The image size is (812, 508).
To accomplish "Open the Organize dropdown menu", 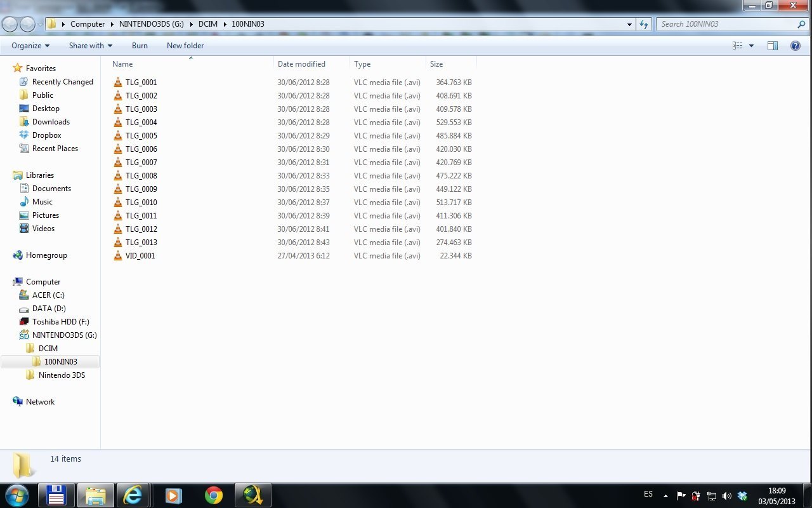I will point(30,46).
